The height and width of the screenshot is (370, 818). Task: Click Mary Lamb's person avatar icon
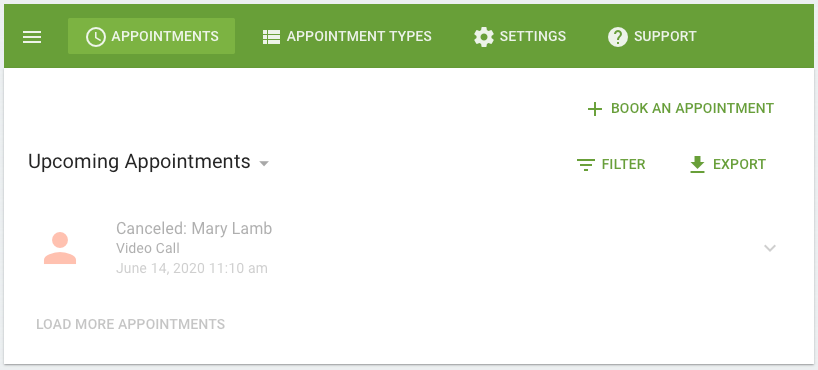tap(60, 248)
